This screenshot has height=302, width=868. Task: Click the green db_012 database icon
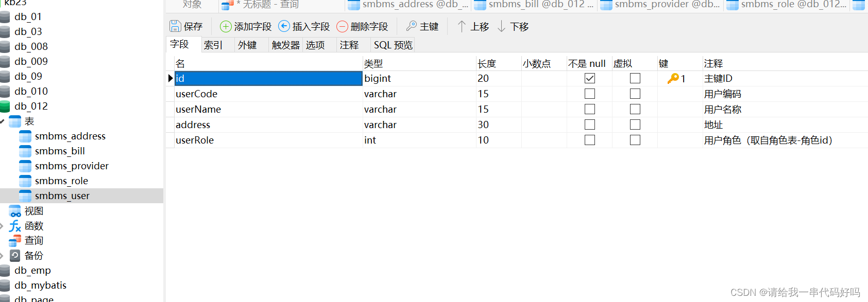click(x=5, y=106)
